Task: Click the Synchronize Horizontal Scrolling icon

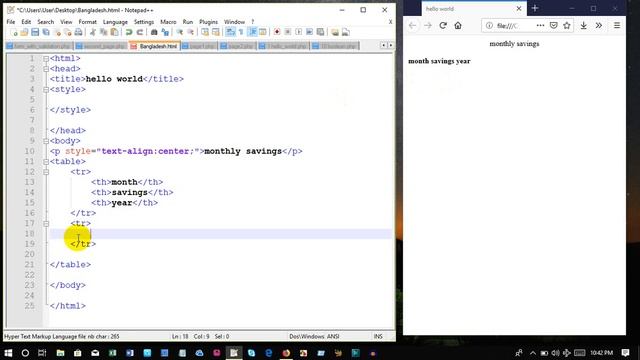Action: (216, 32)
